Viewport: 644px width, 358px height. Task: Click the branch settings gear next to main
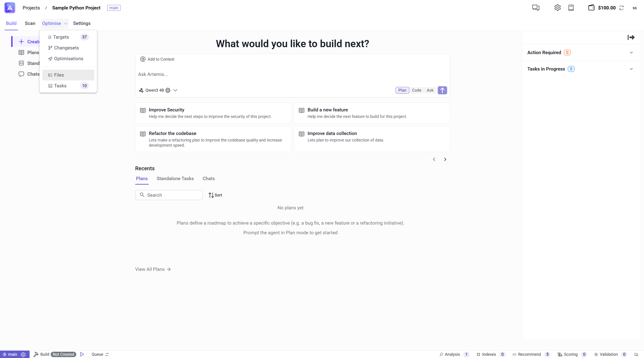click(x=23, y=354)
